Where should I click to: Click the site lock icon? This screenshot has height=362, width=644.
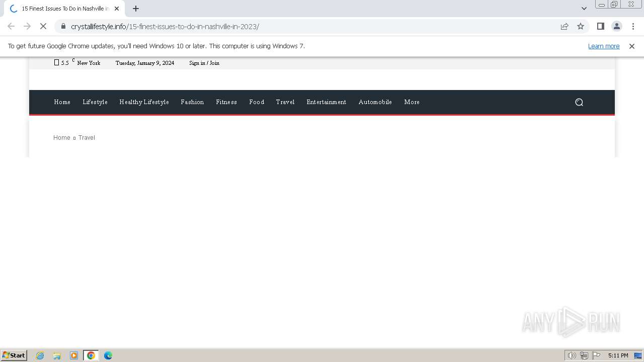click(63, 26)
